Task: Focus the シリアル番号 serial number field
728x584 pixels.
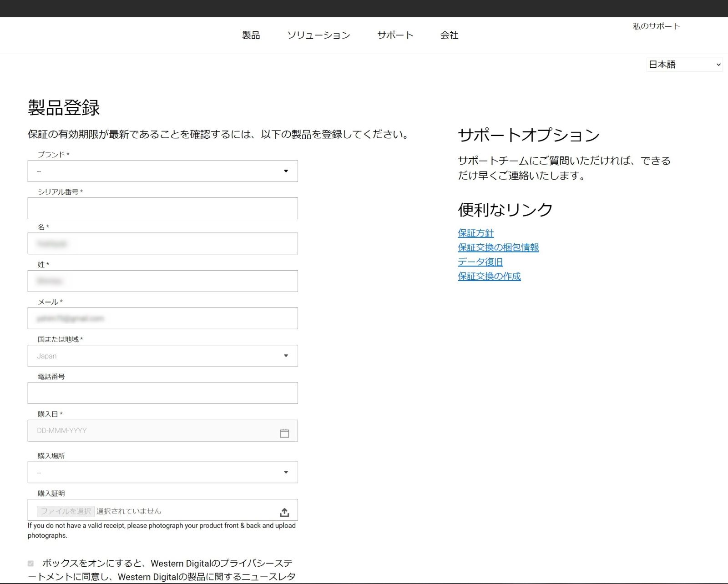Action: tap(162, 208)
